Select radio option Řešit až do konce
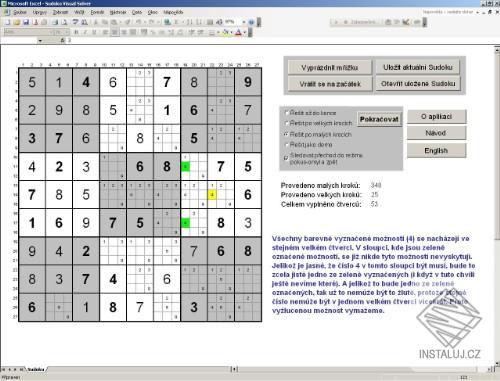 [286, 113]
